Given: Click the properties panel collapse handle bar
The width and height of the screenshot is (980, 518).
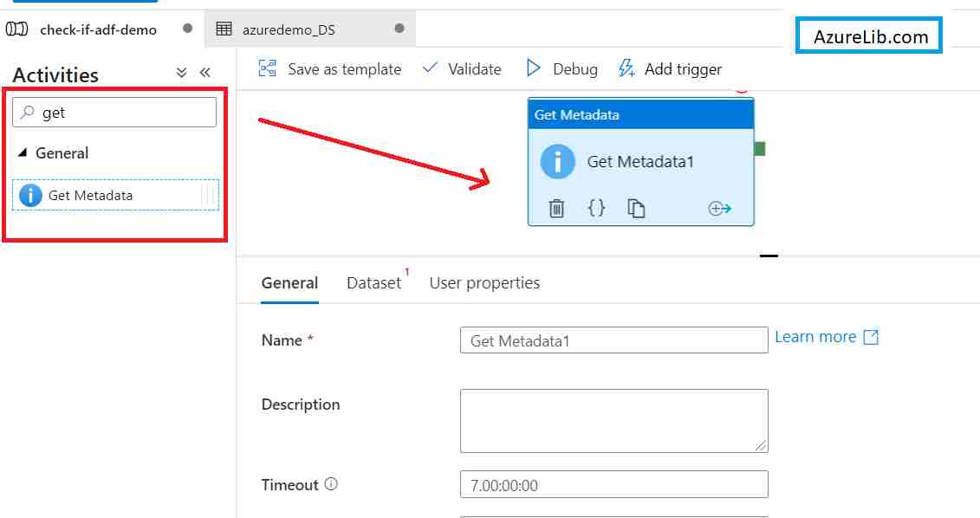Looking at the screenshot, I should click(769, 256).
